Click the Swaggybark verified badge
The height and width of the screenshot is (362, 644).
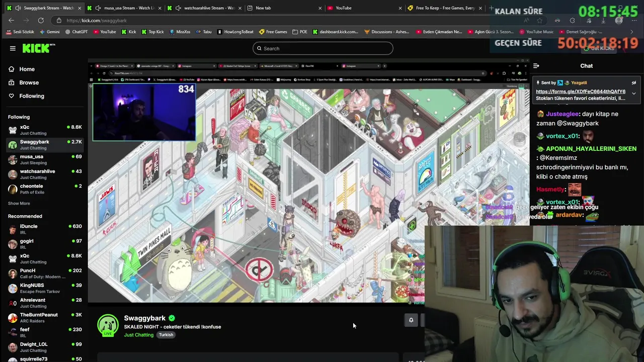point(172,318)
